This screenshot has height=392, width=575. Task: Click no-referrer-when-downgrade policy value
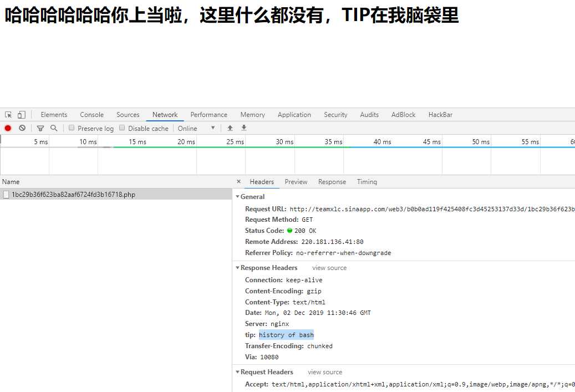click(344, 253)
